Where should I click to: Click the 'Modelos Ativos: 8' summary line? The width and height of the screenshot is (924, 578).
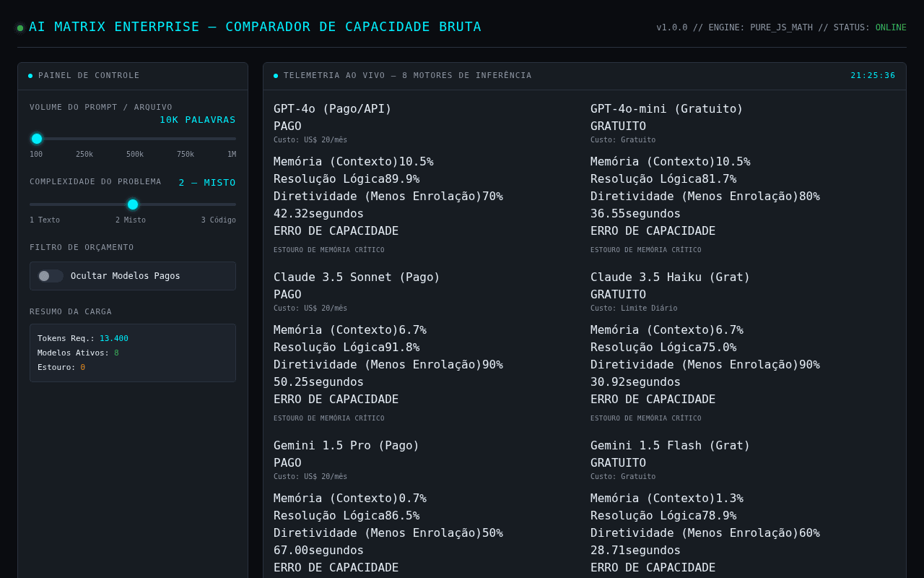pyautogui.click(x=78, y=353)
